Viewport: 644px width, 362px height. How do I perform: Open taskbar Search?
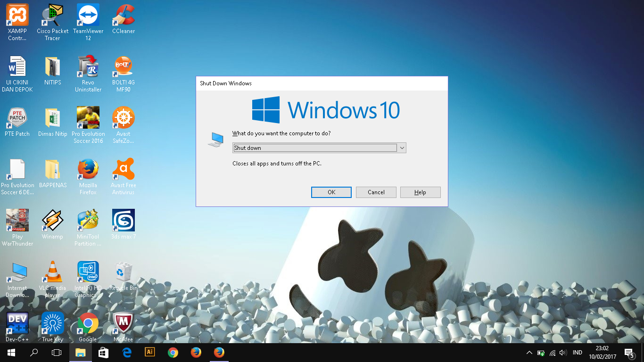pos(34,353)
